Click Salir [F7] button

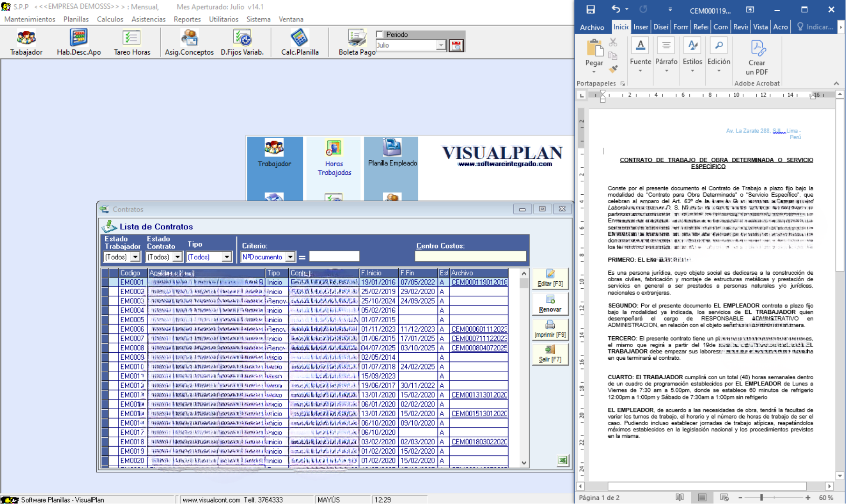pyautogui.click(x=550, y=354)
